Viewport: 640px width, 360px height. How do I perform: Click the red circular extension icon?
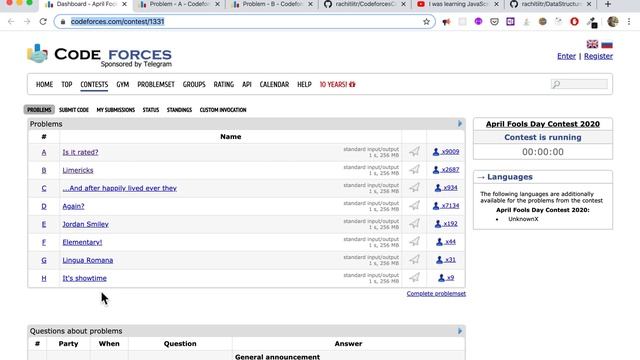574,22
